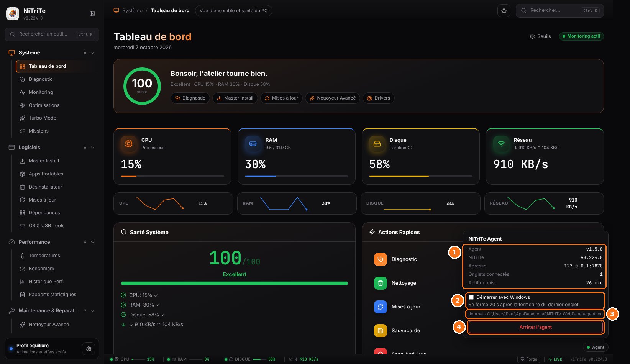Open Drivers from the welcome banner
Image resolution: width=630 pixels, height=364 pixels.
tap(379, 98)
